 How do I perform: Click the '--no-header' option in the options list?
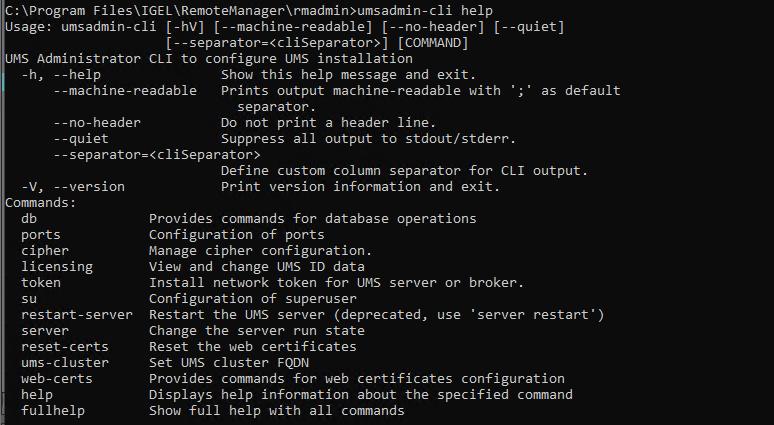97,122
